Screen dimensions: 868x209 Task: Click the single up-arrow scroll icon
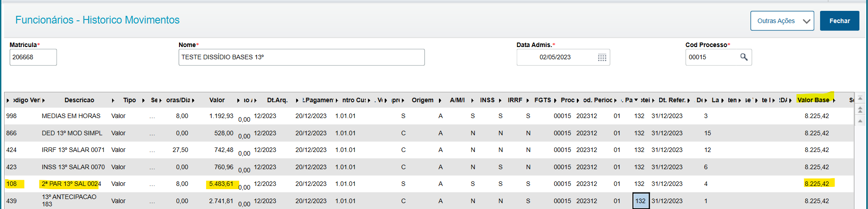[x=860, y=120]
